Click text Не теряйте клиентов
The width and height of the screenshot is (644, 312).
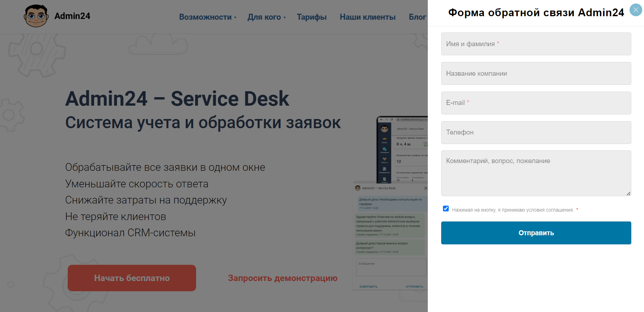[x=116, y=217]
